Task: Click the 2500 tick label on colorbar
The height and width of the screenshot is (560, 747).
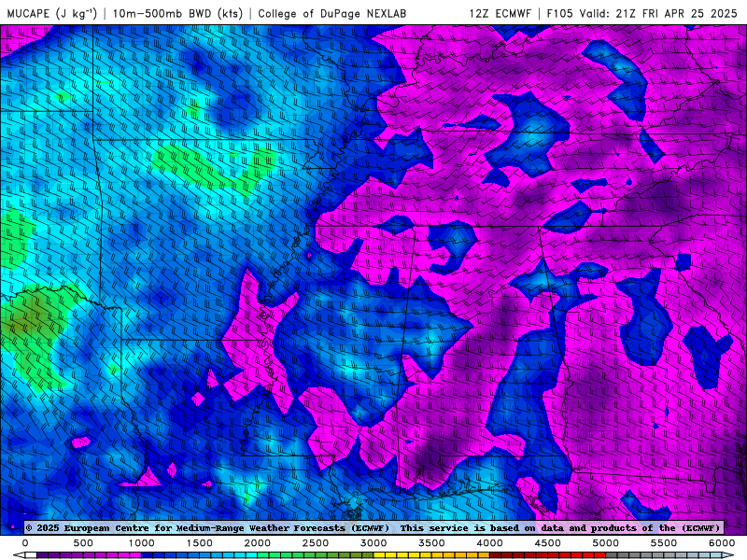Action: click(316, 543)
